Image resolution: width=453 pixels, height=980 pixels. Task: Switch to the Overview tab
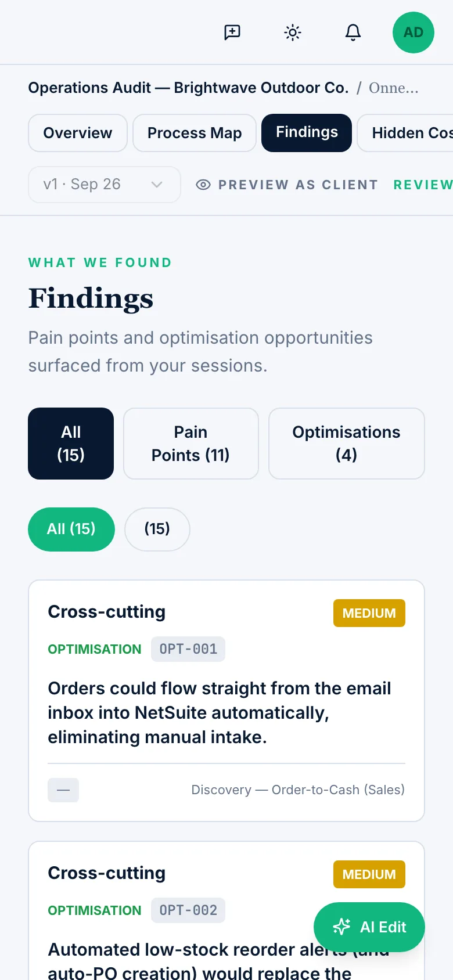pos(78,133)
